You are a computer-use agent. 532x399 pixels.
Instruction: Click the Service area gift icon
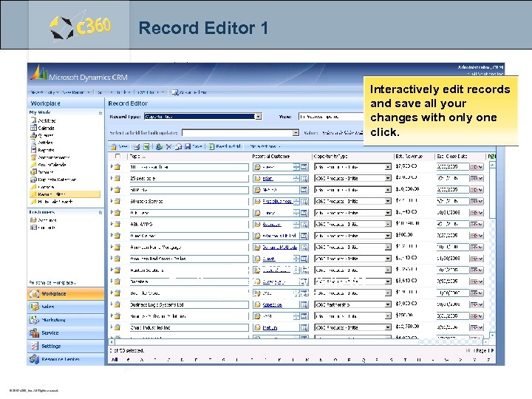pos(34,333)
